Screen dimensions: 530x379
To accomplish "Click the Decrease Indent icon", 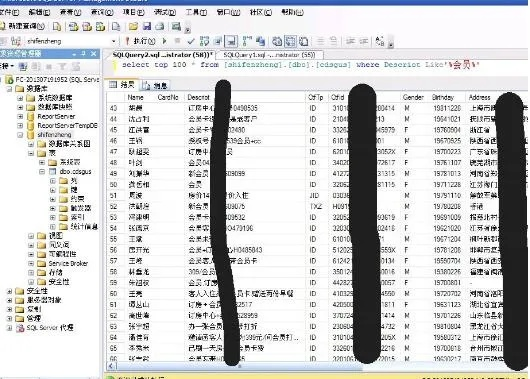I will pos(350,41).
